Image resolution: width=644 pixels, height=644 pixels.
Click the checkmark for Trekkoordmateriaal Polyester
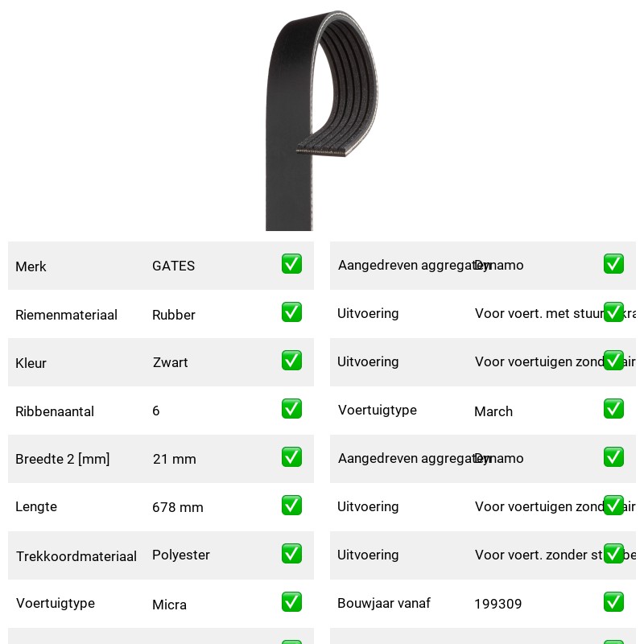[291, 554]
